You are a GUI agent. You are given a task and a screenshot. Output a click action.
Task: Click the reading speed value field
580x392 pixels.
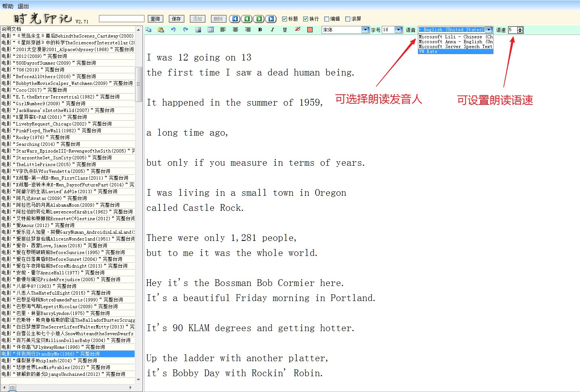tap(513, 30)
